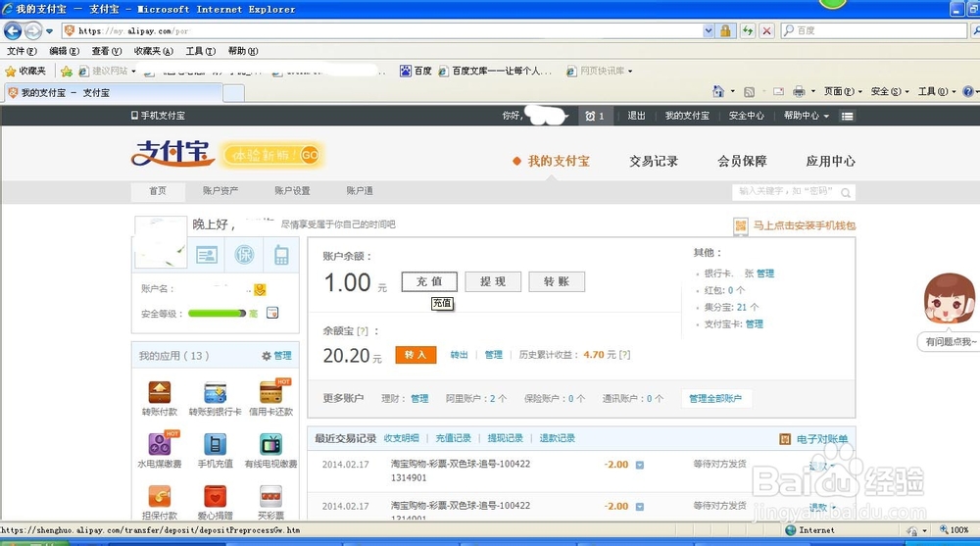Viewport: 980px width, 546px height.
Task: Click the 退出 logout link
Action: point(636,116)
